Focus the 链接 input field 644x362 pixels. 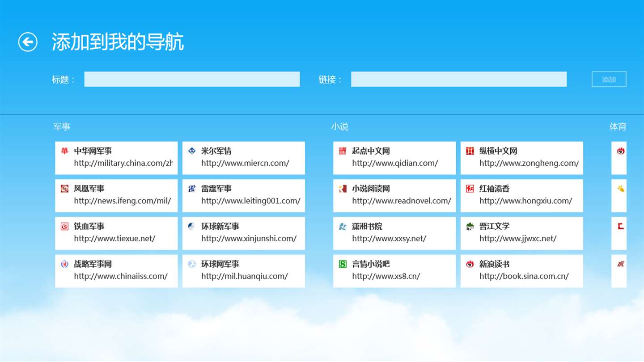tap(459, 79)
